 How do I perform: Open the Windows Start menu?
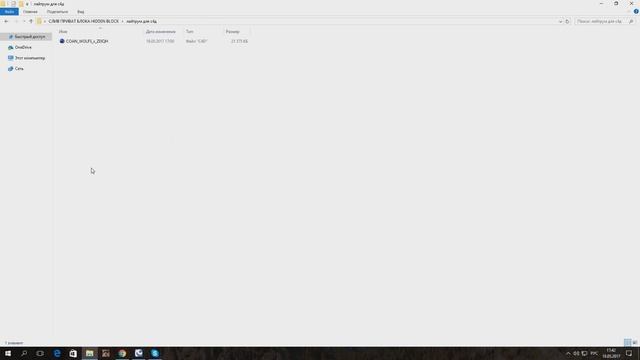[8, 353]
